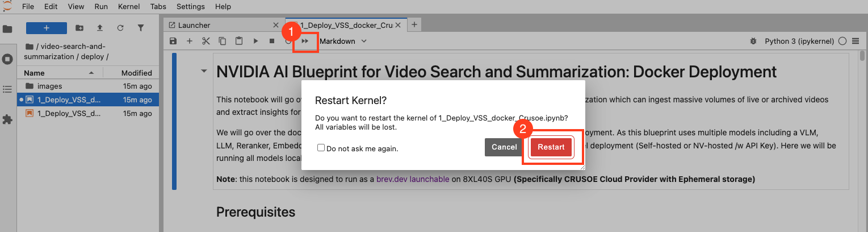Sort files by the Name column header
868x232 pixels.
34,73
